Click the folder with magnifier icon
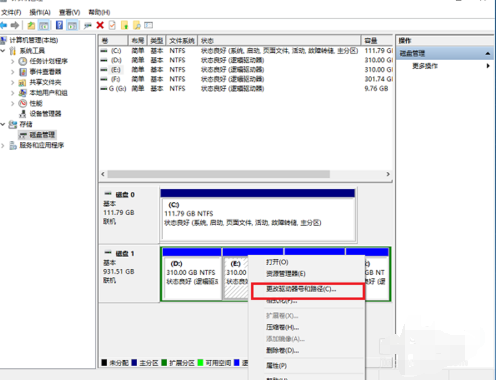This screenshot has height=385, width=498. pyautogui.click(x=137, y=25)
